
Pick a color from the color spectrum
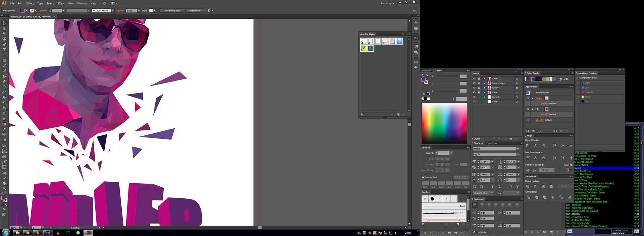click(x=444, y=123)
